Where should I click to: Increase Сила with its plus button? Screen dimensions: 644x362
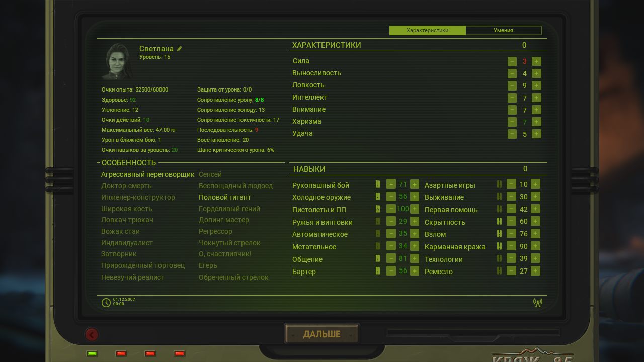point(535,61)
